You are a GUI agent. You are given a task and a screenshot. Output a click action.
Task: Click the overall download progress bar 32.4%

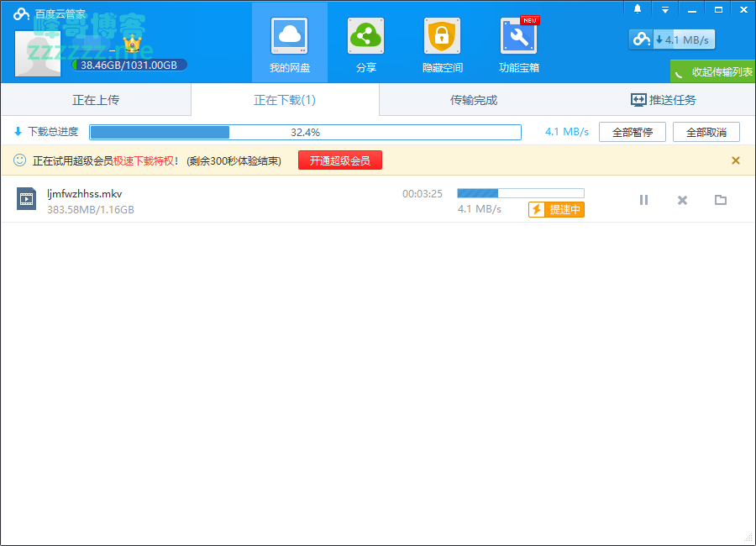pos(305,132)
